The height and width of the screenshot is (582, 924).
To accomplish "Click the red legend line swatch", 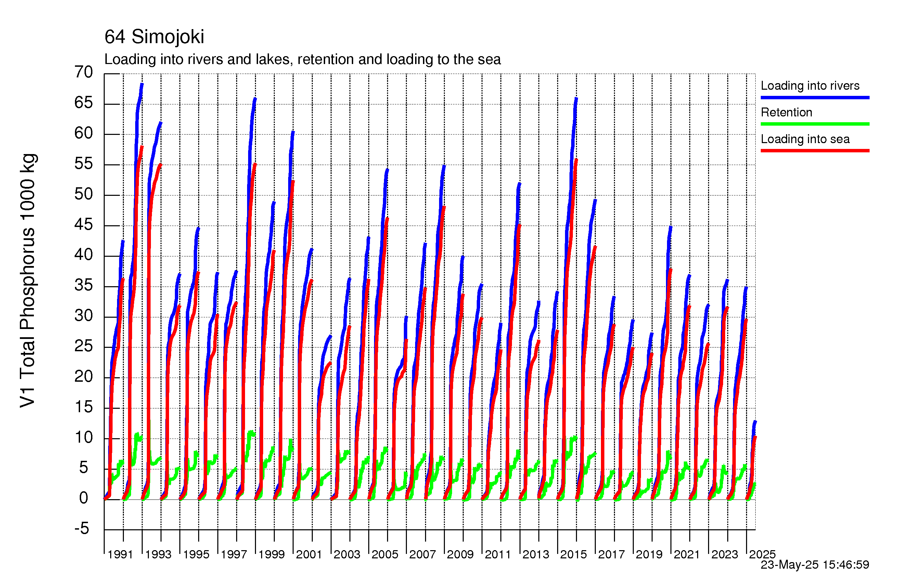I will click(815, 151).
